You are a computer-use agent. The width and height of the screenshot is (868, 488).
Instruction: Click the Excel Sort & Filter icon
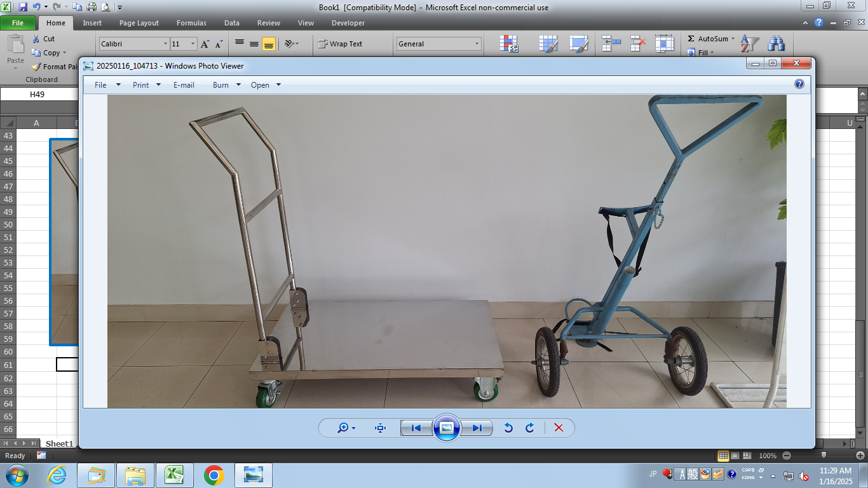(750, 44)
